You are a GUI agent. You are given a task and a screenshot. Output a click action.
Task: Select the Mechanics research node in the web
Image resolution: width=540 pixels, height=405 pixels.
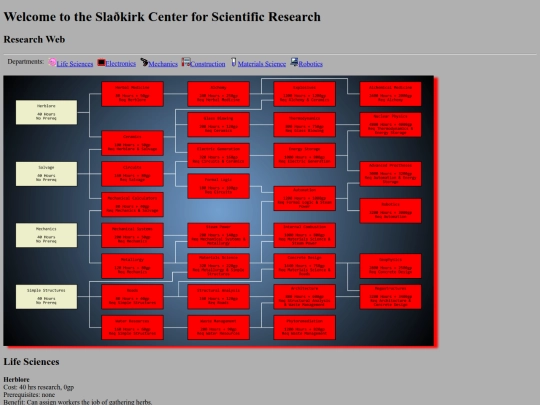(x=46, y=235)
